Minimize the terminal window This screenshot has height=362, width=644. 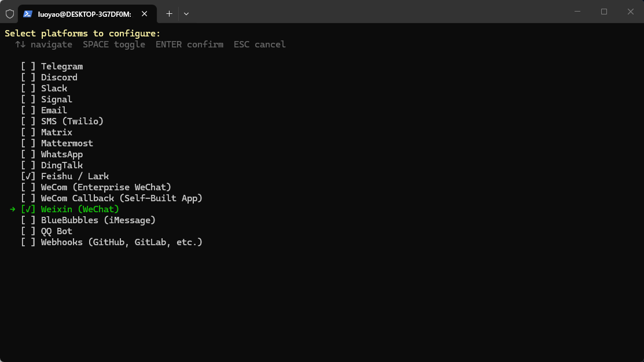click(x=577, y=12)
